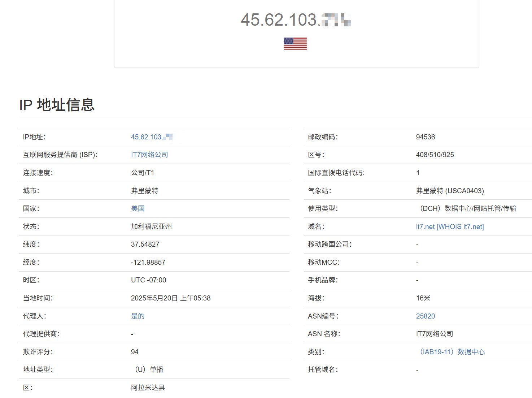532x398 pixels.
Task: Click the district value 阿拉米达县
Action: 148,388
